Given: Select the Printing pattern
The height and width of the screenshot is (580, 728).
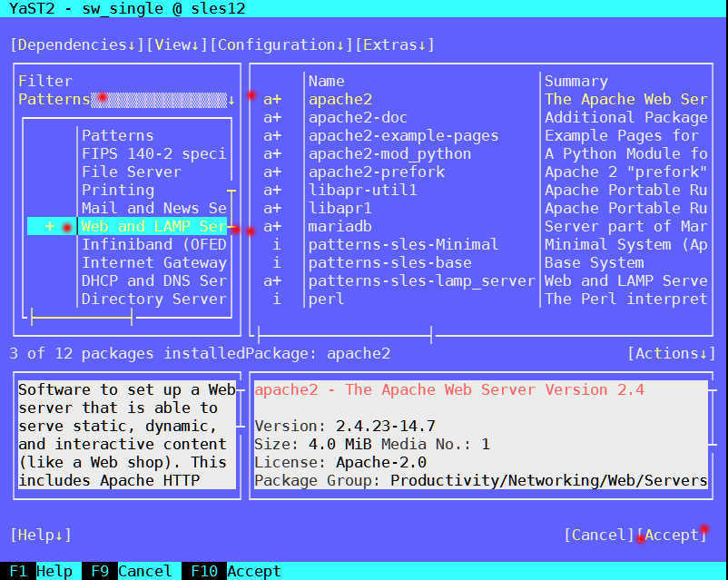Looking at the screenshot, I should click(118, 190).
